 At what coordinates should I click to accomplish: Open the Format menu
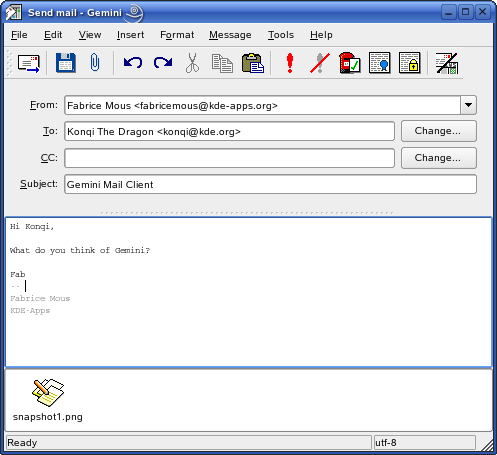177,35
